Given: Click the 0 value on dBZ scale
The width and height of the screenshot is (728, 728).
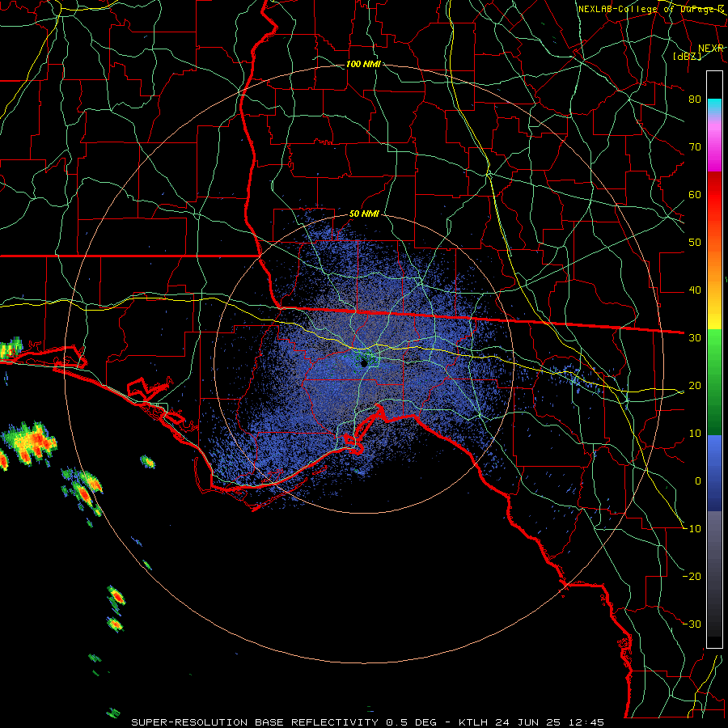Looking at the screenshot, I should click(x=698, y=481).
